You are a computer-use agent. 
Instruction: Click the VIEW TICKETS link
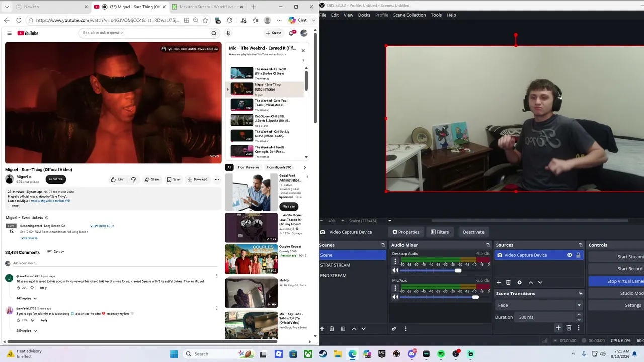coord(102,226)
